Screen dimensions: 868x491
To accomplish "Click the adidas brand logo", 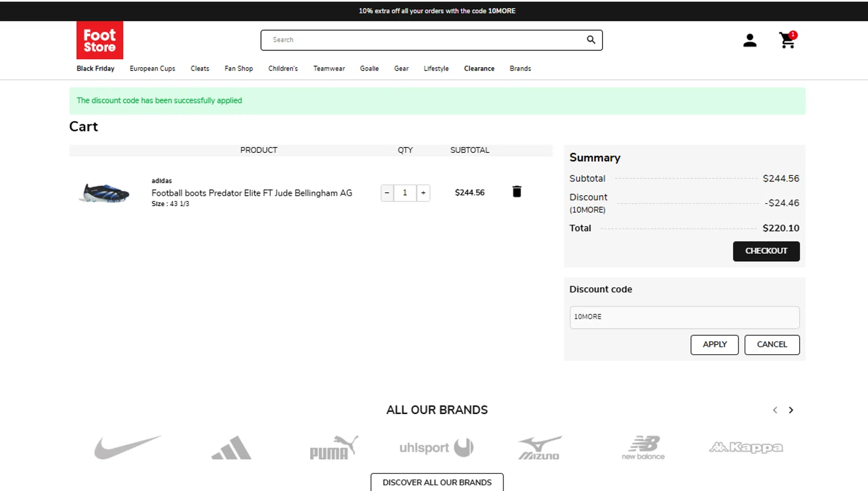I will [x=231, y=448].
